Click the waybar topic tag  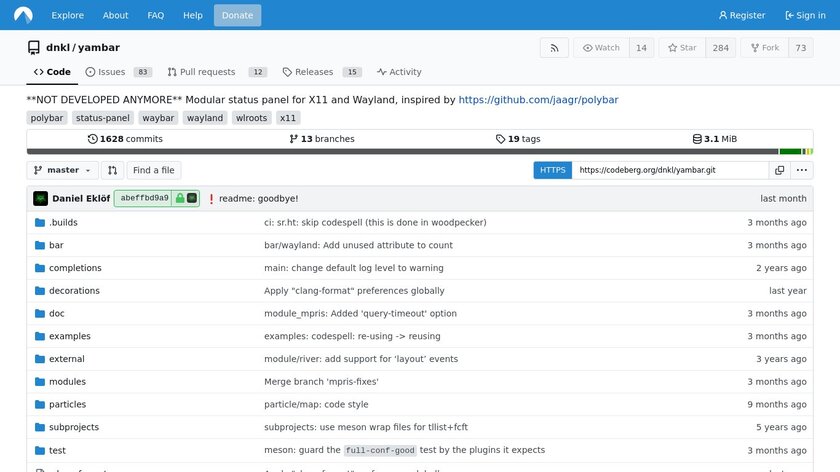(x=158, y=118)
